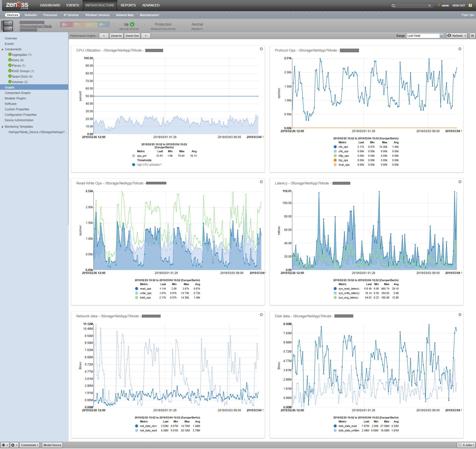Switch to the Network Map tab
Screen dimensions: 476x449
(125, 15)
